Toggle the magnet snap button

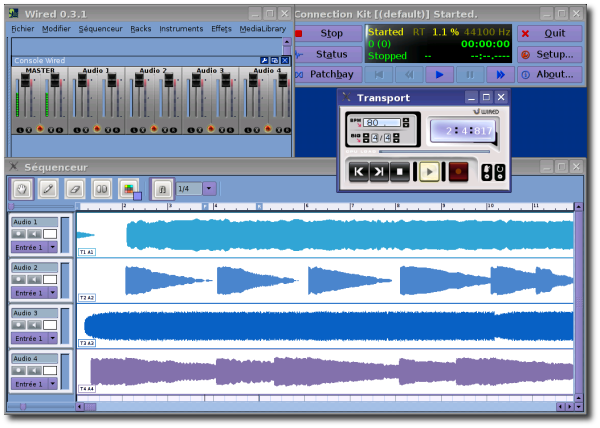(x=162, y=189)
